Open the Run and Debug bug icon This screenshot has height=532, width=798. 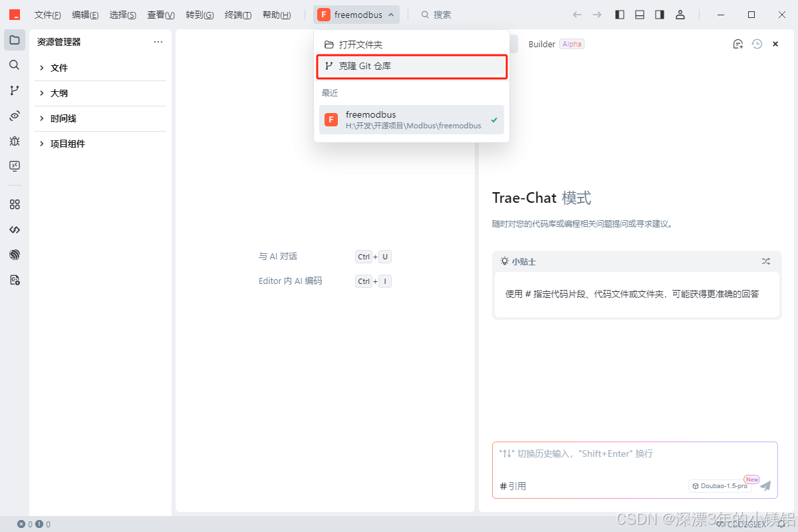[14, 141]
